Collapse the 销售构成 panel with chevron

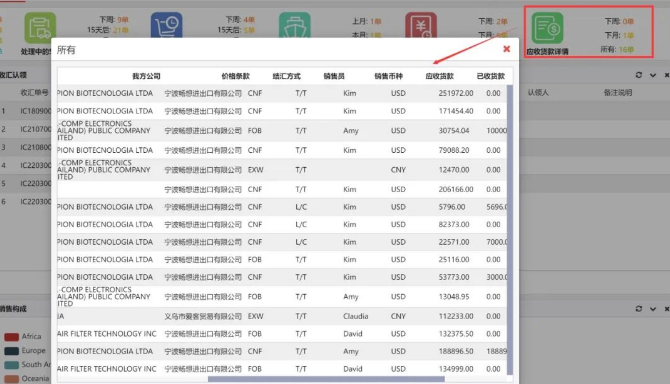coord(653,309)
